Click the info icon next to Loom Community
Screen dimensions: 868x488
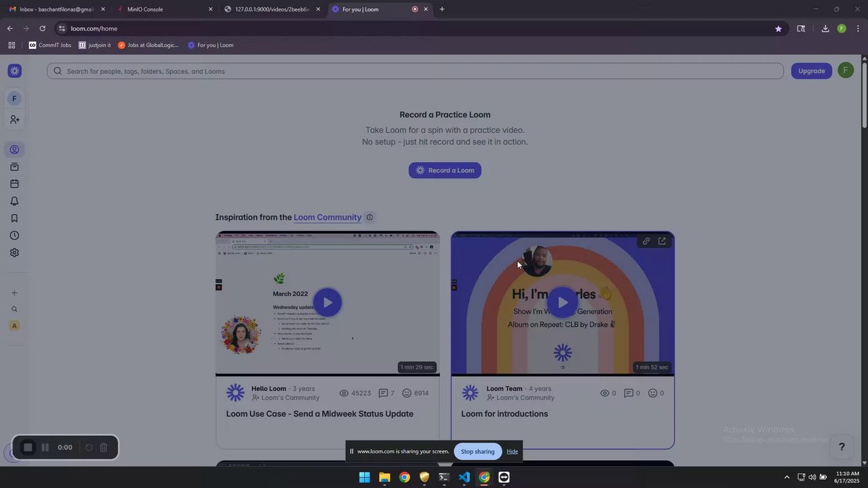coord(370,218)
